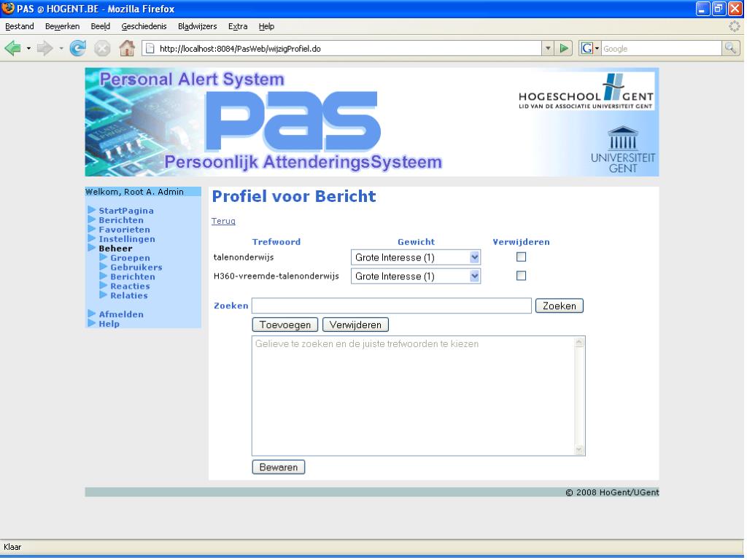The height and width of the screenshot is (560, 747).
Task: Click the green Go arrow beside the address bar
Action: click(564, 48)
